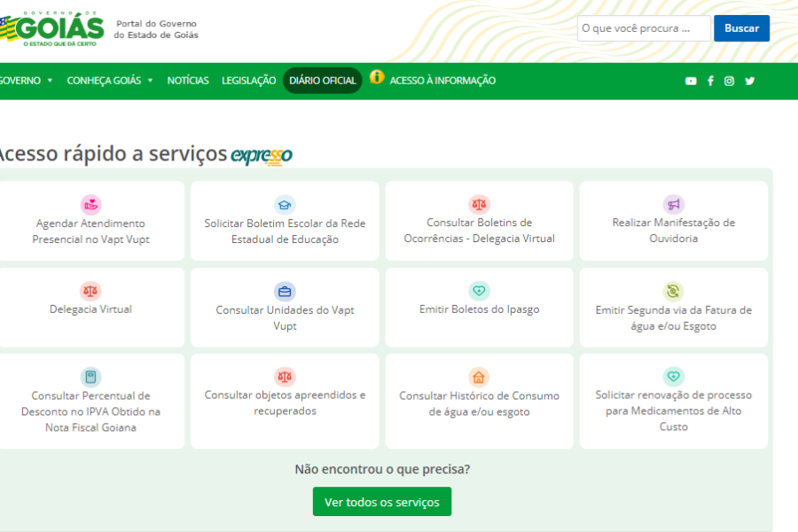Focus the 'O que você procura' search field
The image size is (798, 532).
point(644,28)
